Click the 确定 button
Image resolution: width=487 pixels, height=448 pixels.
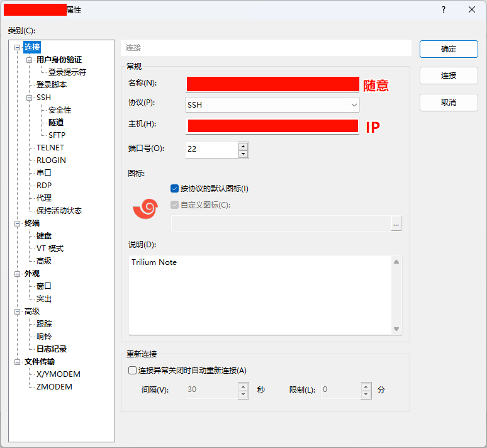[x=449, y=49]
